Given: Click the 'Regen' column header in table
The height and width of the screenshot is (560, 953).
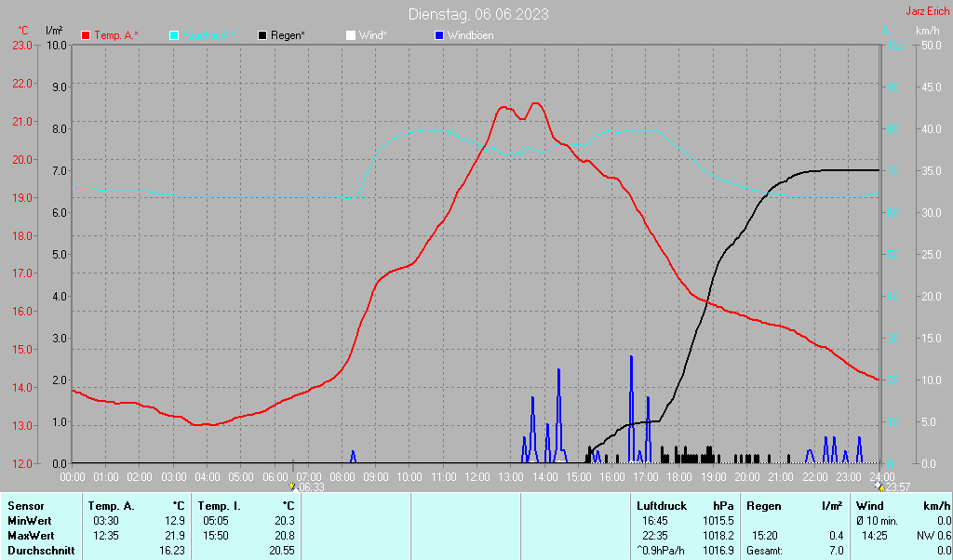Looking at the screenshot, I should tap(764, 506).
